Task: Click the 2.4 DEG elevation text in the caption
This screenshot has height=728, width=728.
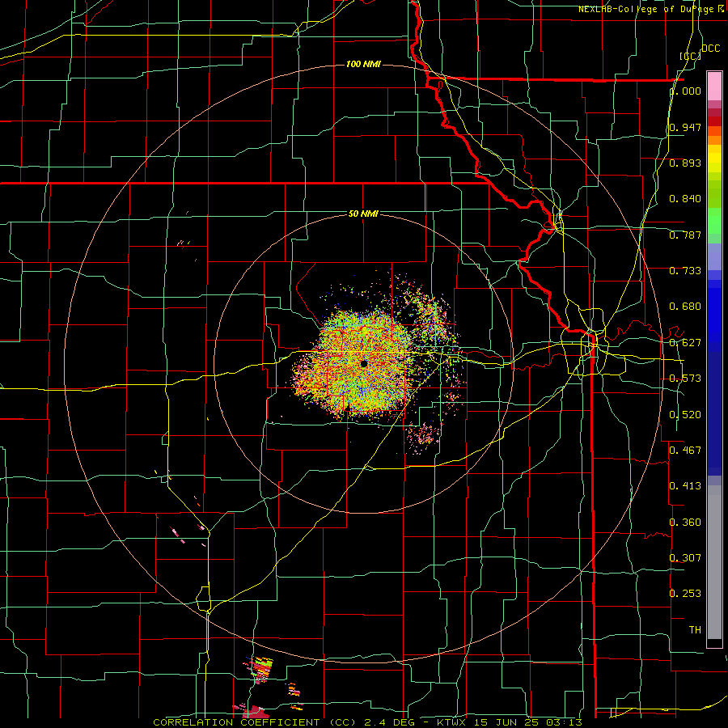Action: 390,722
